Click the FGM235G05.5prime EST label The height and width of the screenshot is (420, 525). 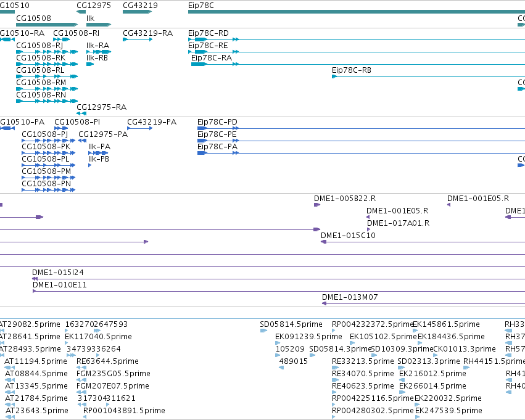(114, 374)
